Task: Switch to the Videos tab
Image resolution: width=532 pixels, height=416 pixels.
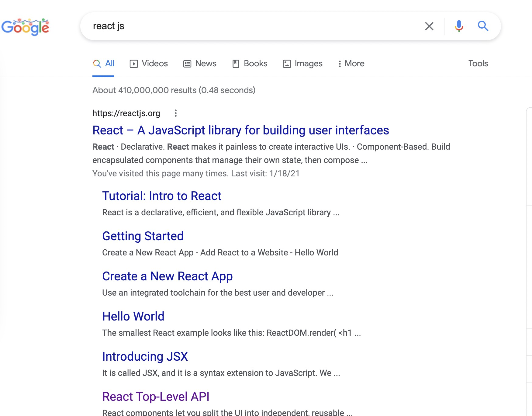Action: click(x=154, y=64)
